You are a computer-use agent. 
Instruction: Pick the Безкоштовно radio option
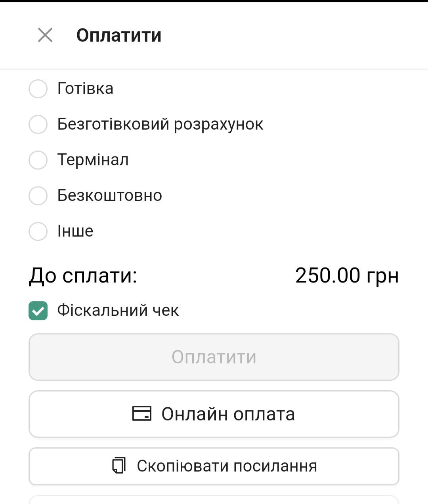pyautogui.click(x=38, y=195)
